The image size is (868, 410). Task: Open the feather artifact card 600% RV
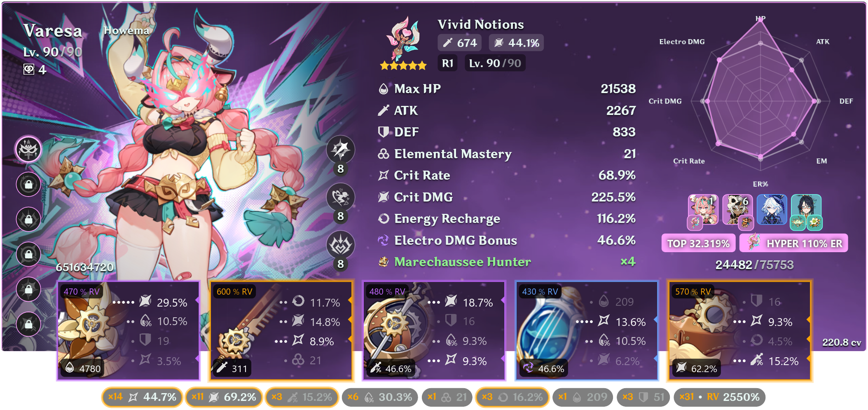point(282,330)
